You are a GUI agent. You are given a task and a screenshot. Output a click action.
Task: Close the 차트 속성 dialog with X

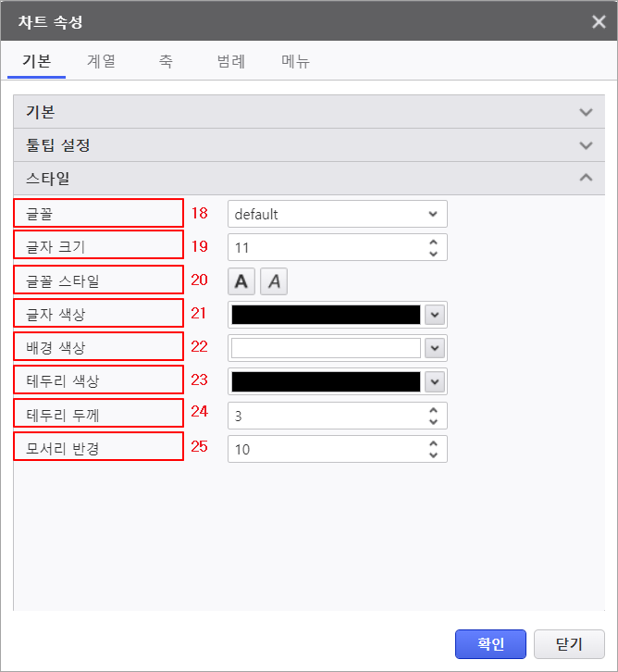(599, 21)
